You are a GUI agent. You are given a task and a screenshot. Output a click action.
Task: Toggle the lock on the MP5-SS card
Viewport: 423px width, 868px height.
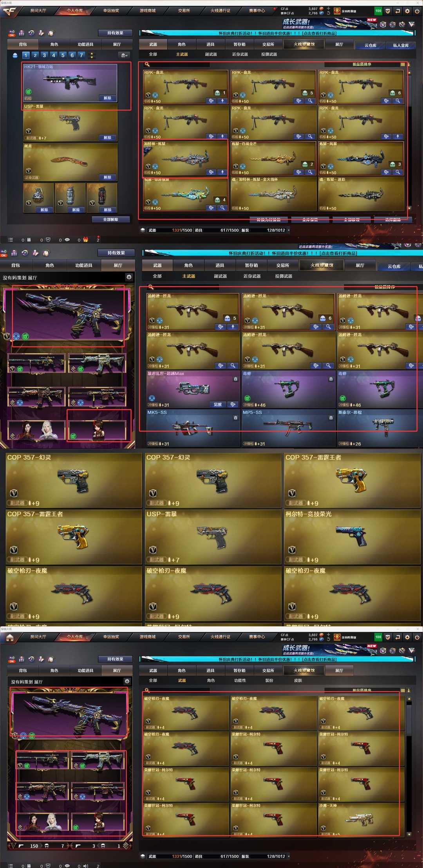(331, 418)
